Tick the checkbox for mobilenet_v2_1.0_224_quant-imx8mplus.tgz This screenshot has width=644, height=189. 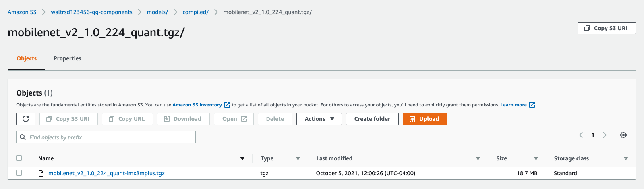pos(19,173)
